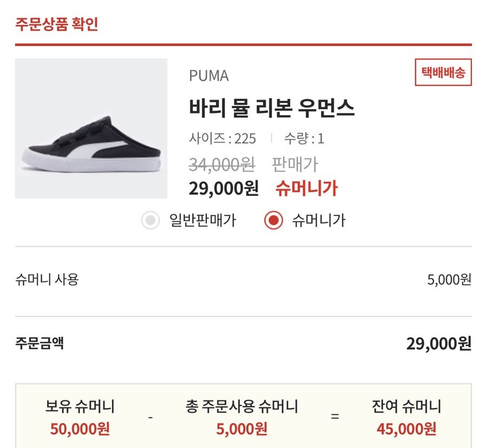Click the 29,000원 product price next to thumbnail

pos(223,188)
